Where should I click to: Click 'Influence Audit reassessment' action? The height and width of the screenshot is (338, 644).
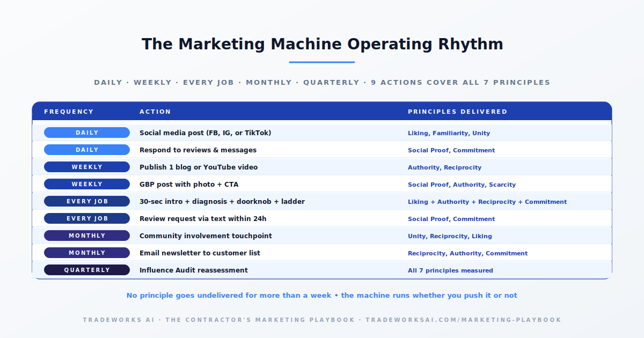pyautogui.click(x=194, y=270)
